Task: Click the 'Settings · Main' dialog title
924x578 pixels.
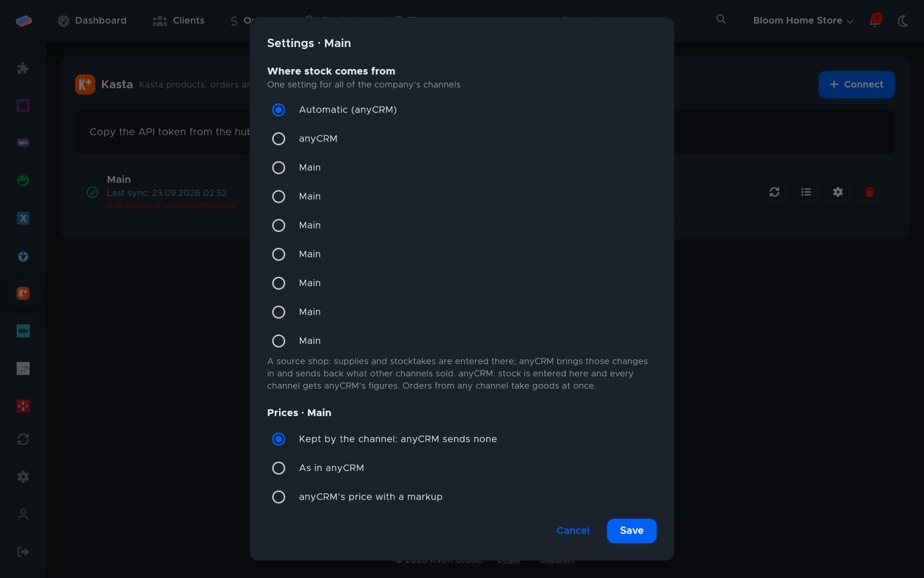Action: coord(309,43)
